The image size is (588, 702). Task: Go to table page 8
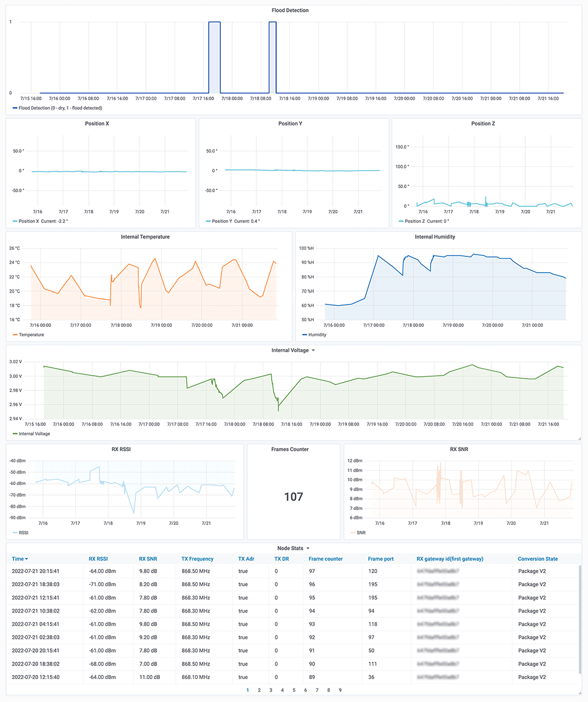329,690
